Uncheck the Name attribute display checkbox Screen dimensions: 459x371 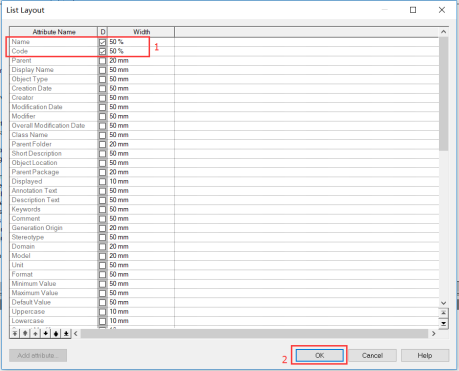pos(102,42)
